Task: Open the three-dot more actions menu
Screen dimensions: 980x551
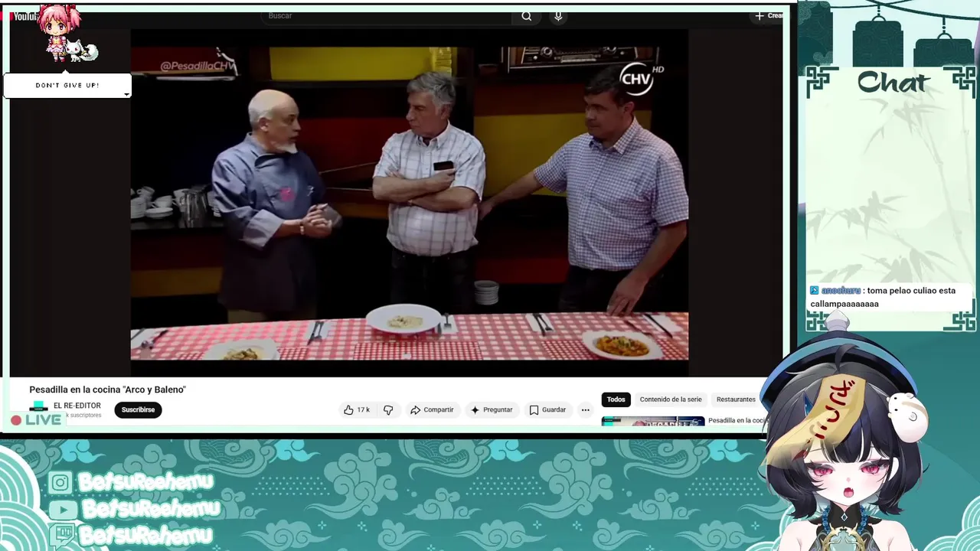Action: tap(585, 410)
